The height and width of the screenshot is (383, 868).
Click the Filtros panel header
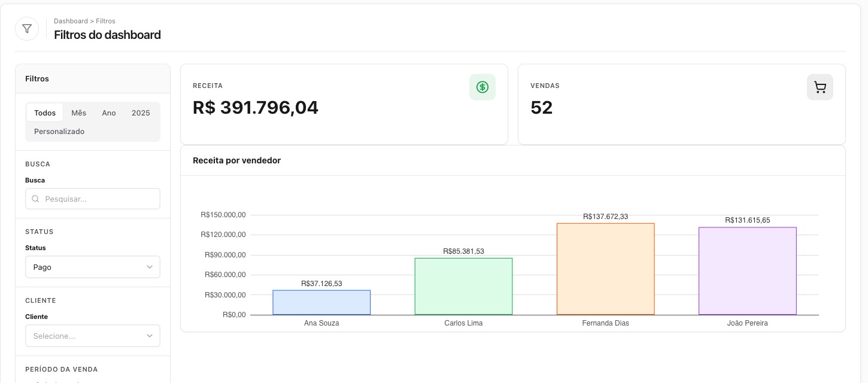point(93,78)
